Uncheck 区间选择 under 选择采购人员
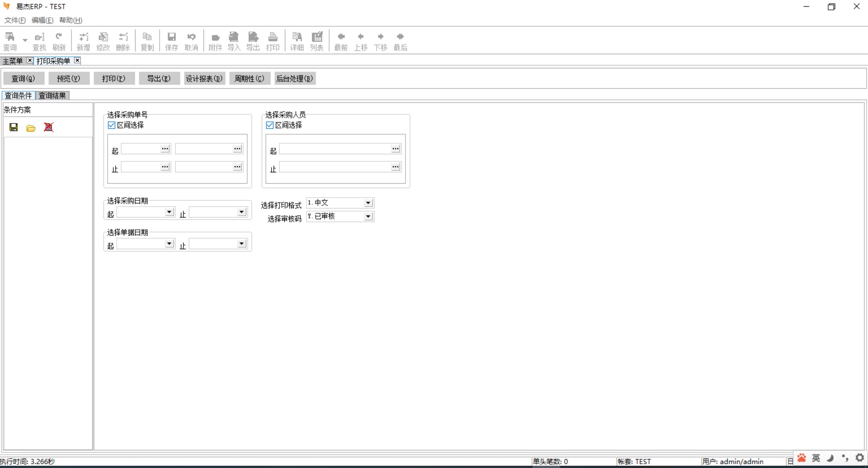This screenshot has width=868, height=468. pos(270,125)
